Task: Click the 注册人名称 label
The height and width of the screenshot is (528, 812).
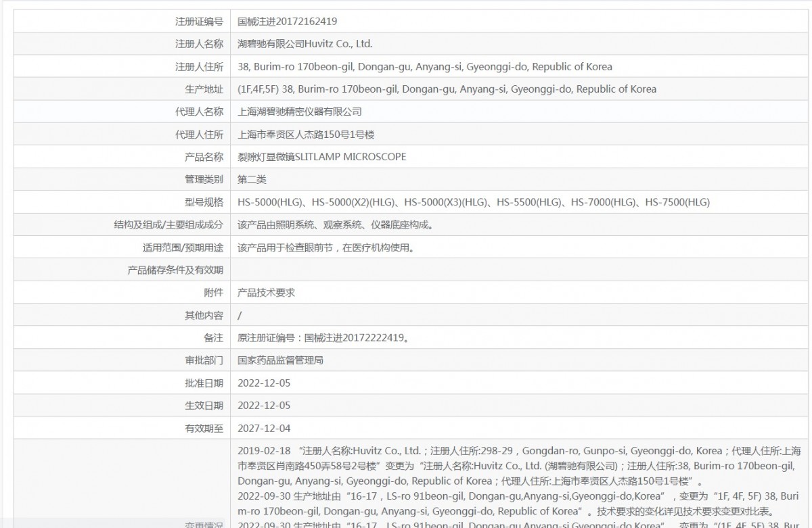Action: click(x=199, y=44)
